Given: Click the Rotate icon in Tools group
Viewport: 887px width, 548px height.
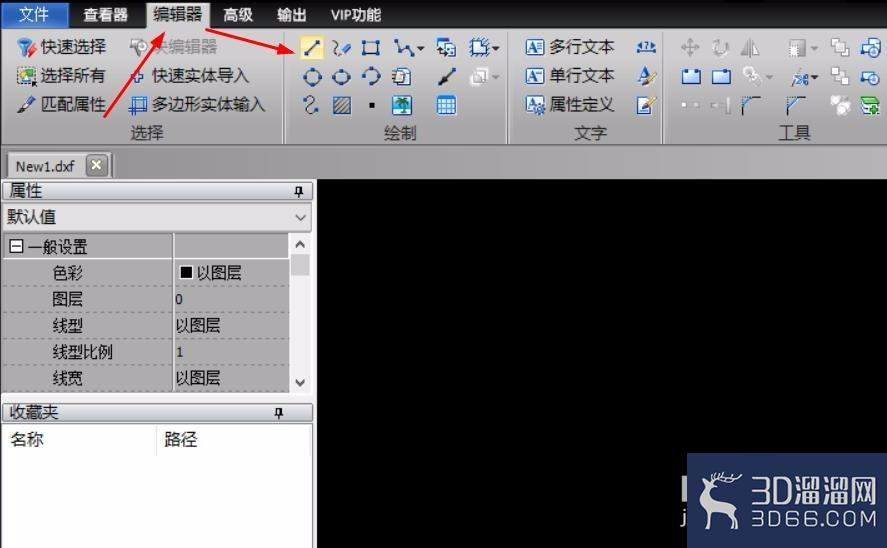Looking at the screenshot, I should pyautogui.click(x=720, y=48).
